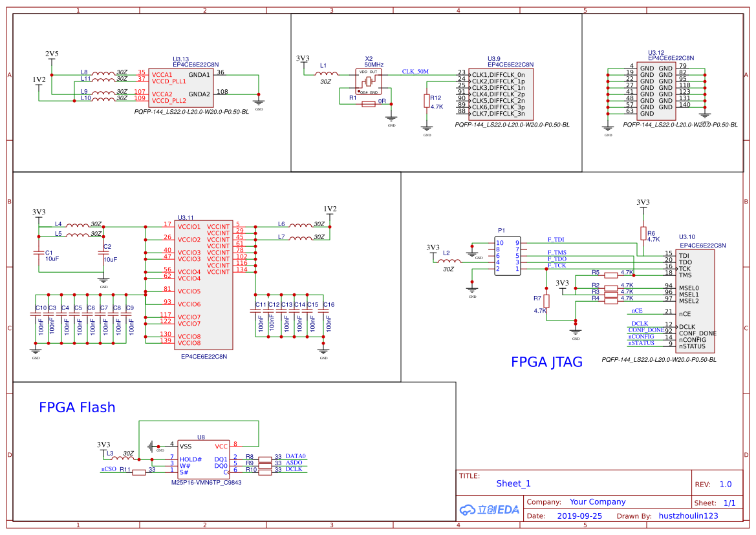Click the date 2019-09-25 field
This screenshot has width=756, height=535.
(x=580, y=515)
